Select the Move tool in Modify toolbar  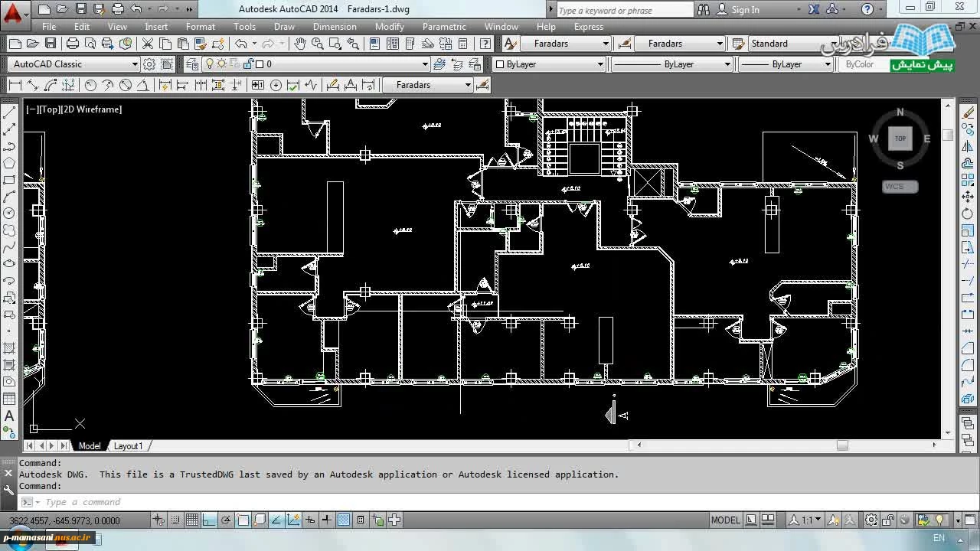tap(968, 197)
